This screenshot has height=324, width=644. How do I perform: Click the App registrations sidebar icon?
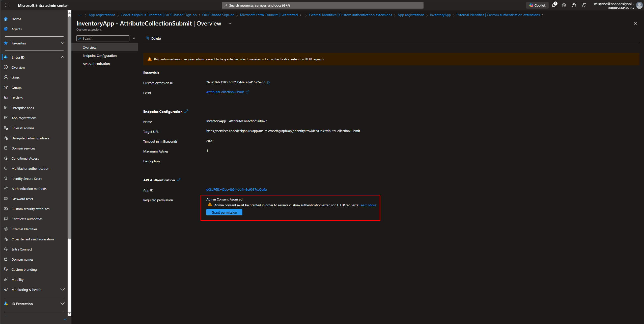pos(6,118)
